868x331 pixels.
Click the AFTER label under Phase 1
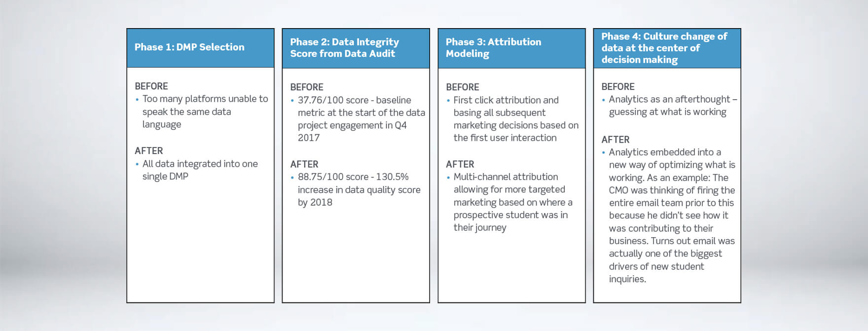click(148, 150)
